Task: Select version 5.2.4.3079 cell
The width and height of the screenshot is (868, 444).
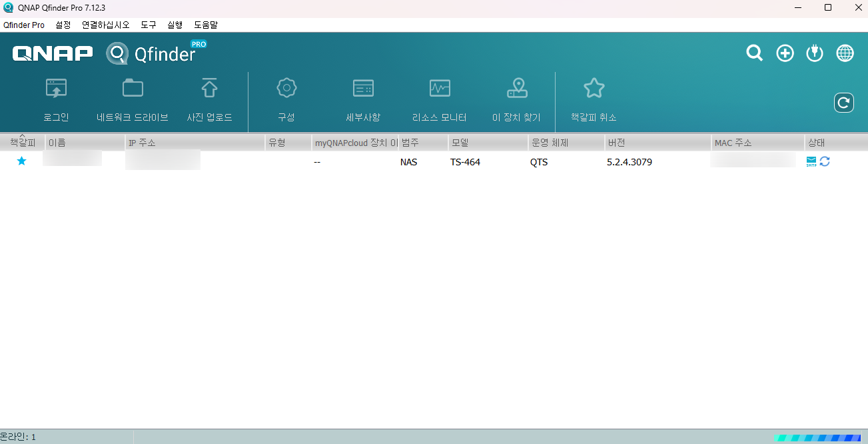Action: click(630, 162)
